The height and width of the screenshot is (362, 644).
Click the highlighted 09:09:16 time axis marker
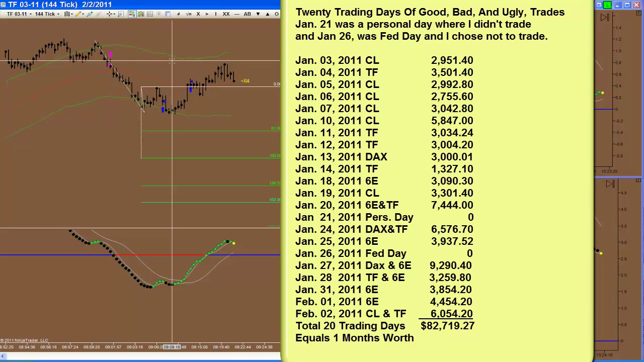pos(172,347)
